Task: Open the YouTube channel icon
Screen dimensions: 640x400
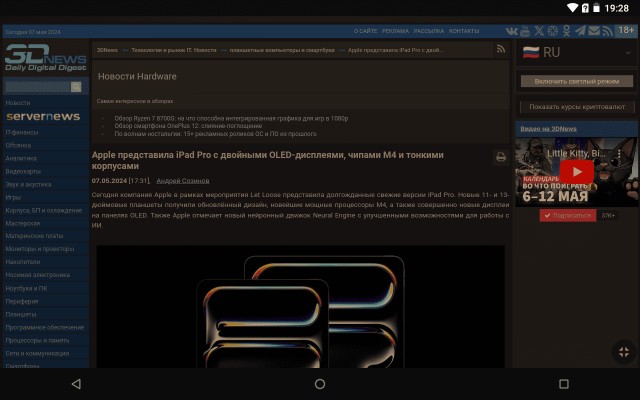Action: click(x=525, y=31)
